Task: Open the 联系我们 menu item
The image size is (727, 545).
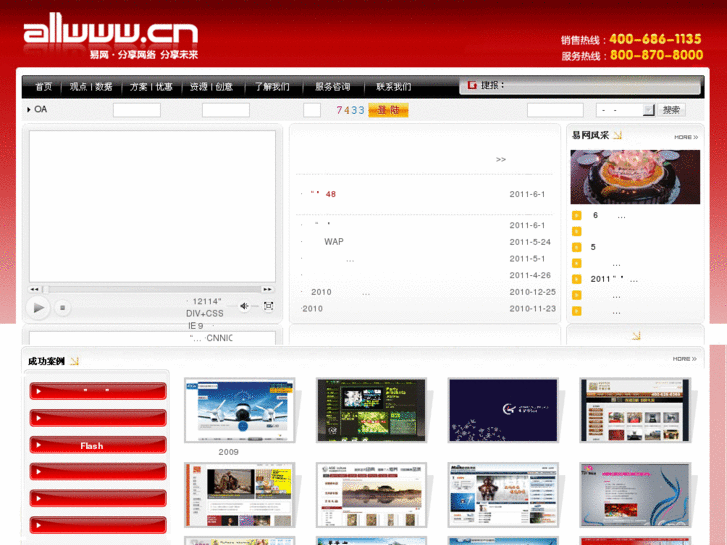Action: 393,87
